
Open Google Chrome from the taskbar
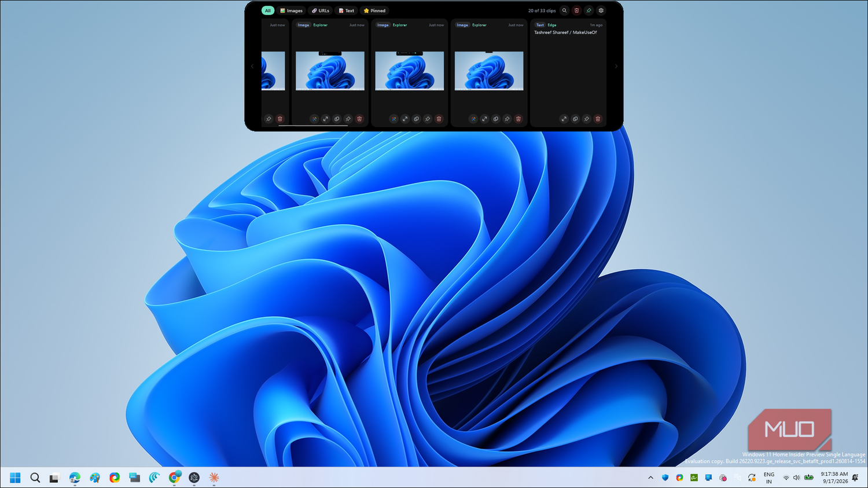pos(174,478)
